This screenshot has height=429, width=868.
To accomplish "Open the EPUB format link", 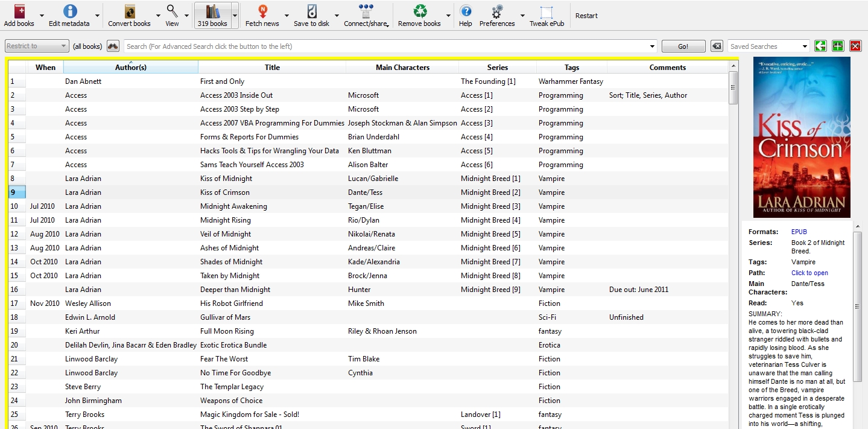I will click(799, 232).
